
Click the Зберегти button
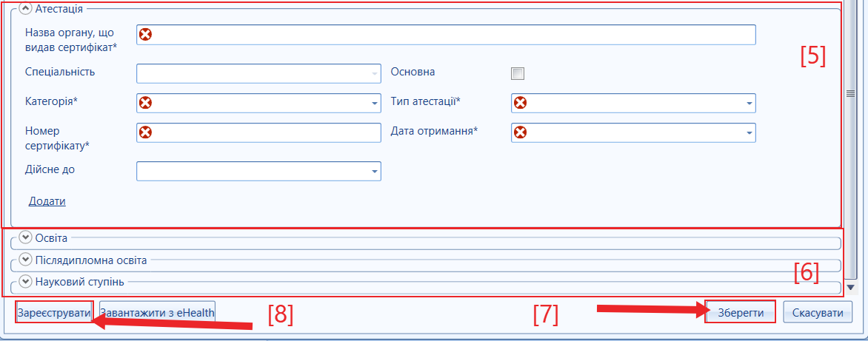click(x=741, y=313)
